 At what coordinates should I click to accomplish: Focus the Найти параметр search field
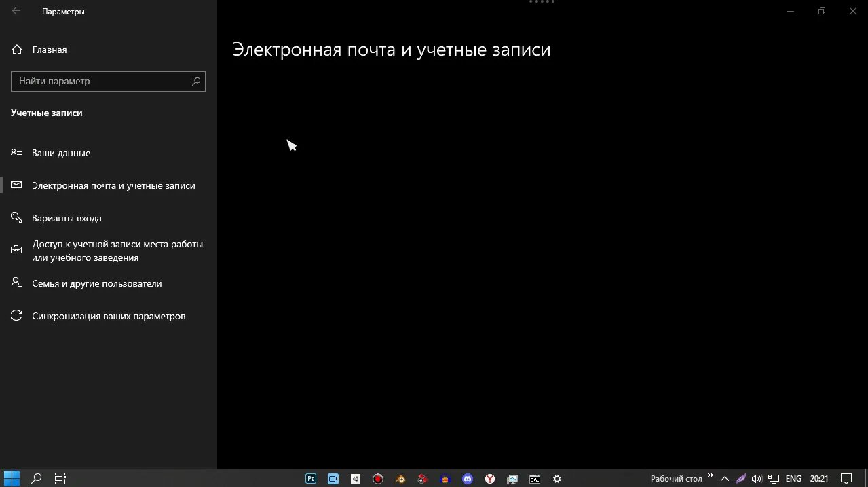(109, 81)
